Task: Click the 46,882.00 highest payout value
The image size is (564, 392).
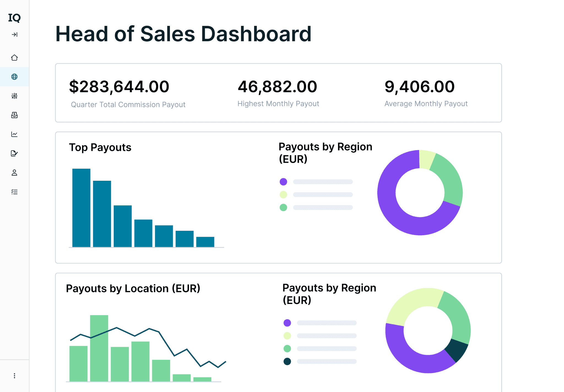Action: click(277, 87)
